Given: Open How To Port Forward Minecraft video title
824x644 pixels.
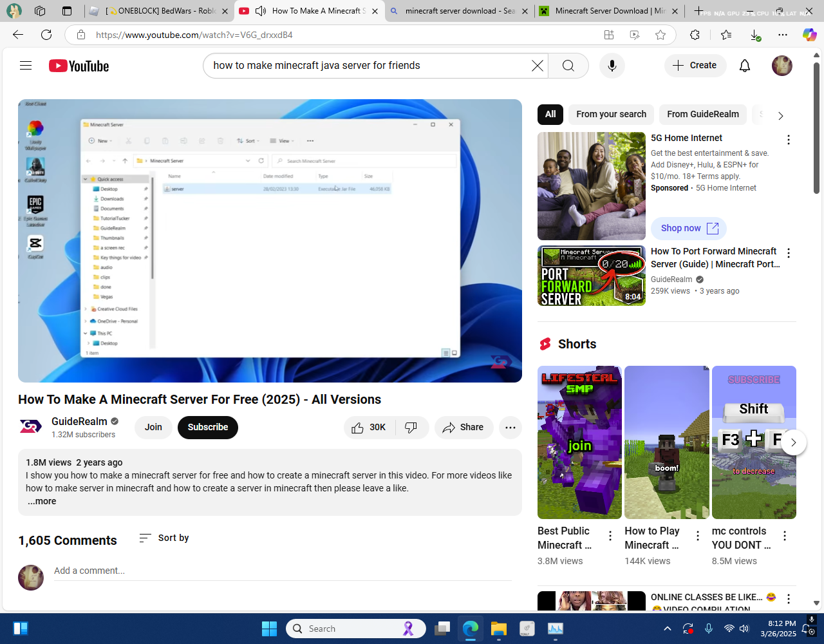Looking at the screenshot, I should pos(714,258).
